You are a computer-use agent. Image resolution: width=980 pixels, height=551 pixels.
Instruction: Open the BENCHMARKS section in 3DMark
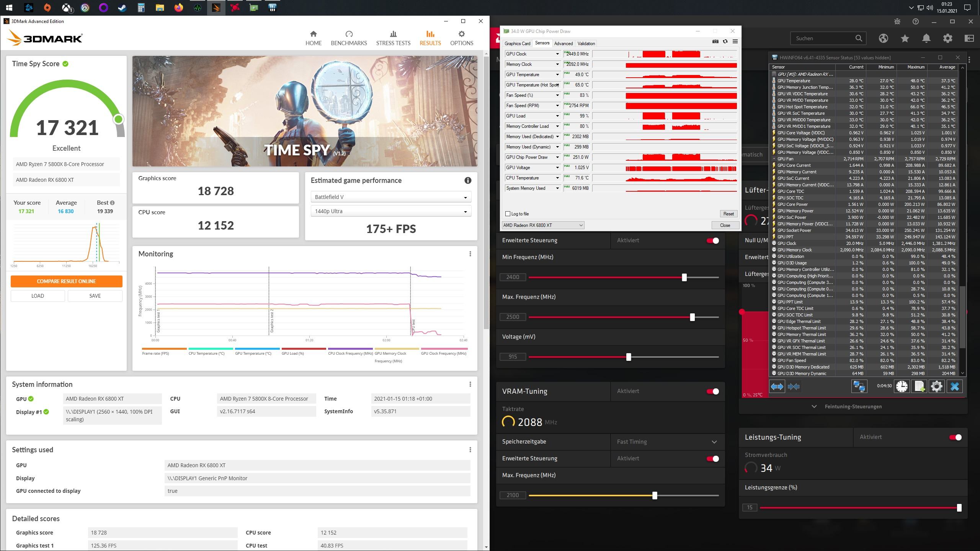pos(349,38)
